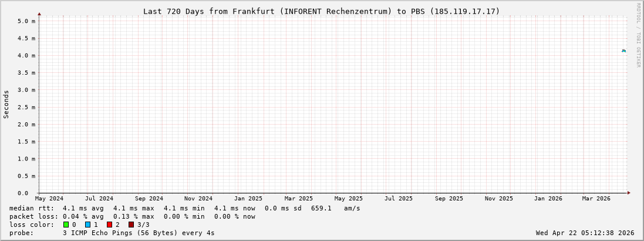The width and height of the screenshot is (644, 241).
Task: Click the Wed Apr 22 timestamp text
Action: coord(585,233)
